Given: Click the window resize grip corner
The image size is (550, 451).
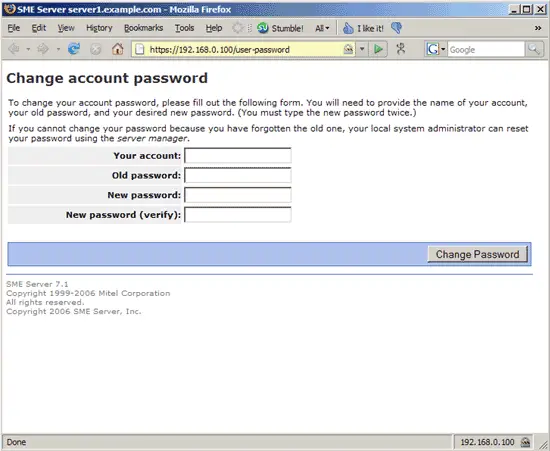Looking at the screenshot, I should (543, 444).
